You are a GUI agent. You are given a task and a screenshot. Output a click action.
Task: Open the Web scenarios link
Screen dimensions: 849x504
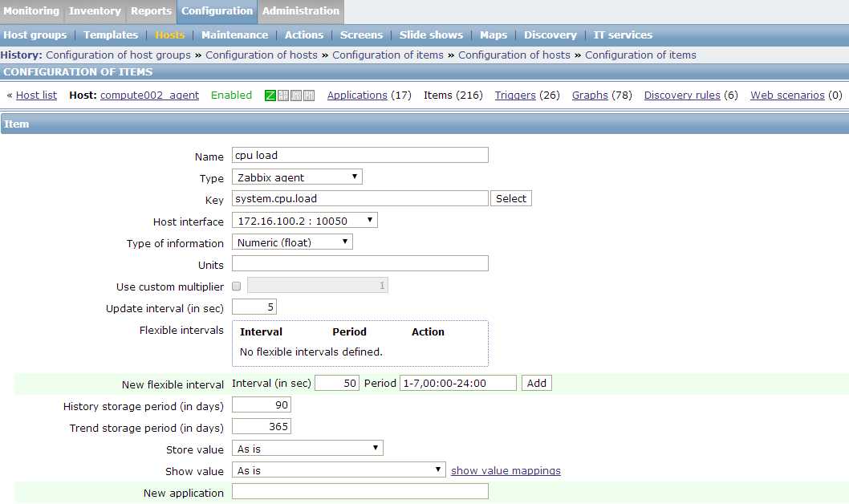(787, 96)
